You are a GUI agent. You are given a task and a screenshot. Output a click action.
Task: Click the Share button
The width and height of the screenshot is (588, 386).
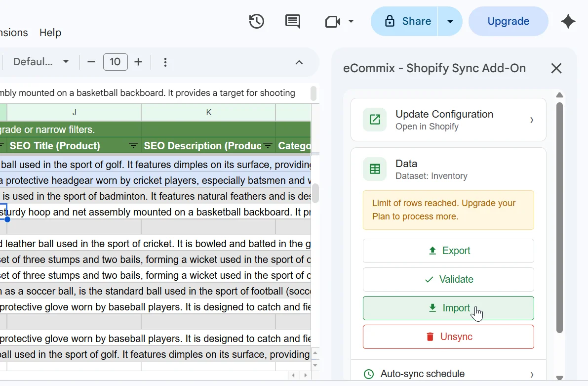[x=404, y=21]
